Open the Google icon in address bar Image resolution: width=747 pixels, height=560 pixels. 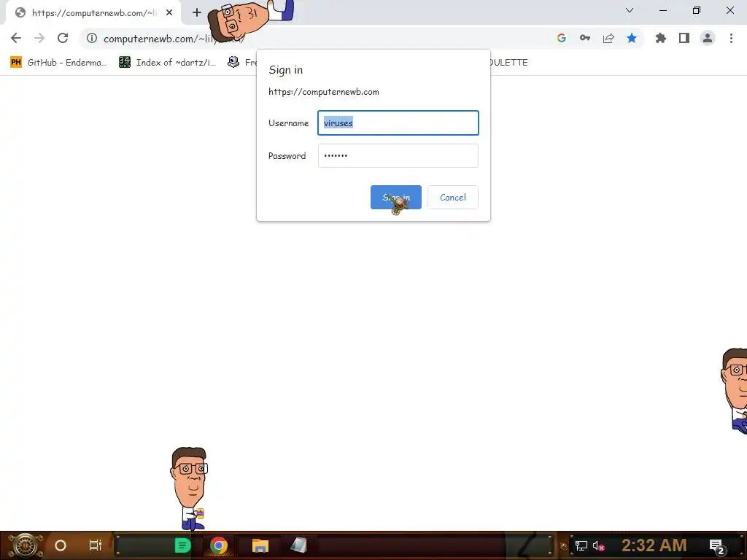[x=561, y=38]
